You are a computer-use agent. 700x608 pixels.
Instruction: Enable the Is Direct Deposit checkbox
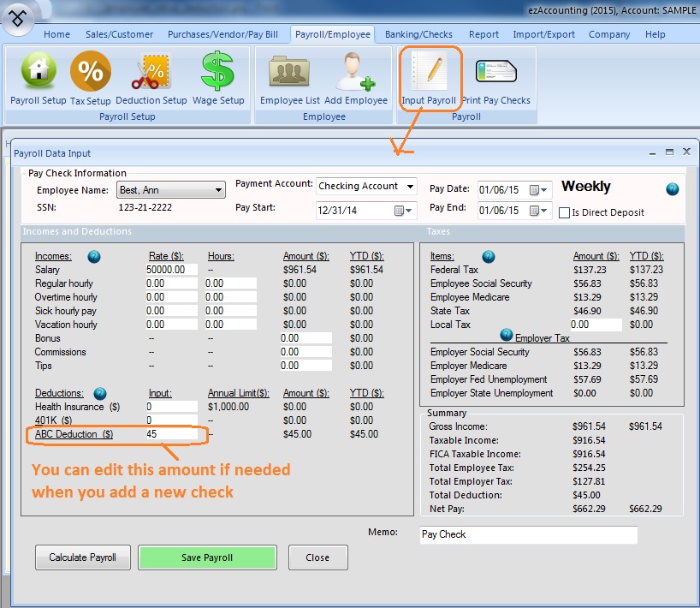[x=564, y=212]
